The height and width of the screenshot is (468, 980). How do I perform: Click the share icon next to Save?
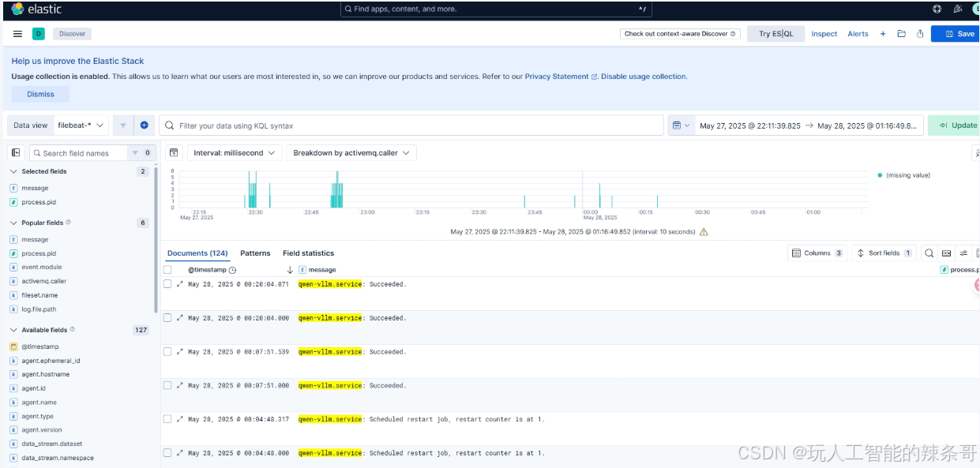(x=920, y=34)
